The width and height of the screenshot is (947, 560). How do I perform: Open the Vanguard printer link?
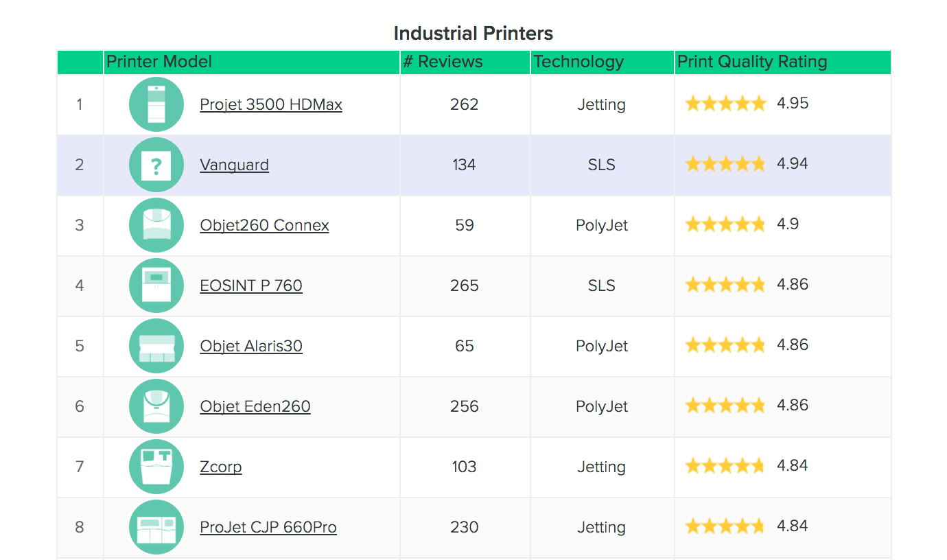234,165
